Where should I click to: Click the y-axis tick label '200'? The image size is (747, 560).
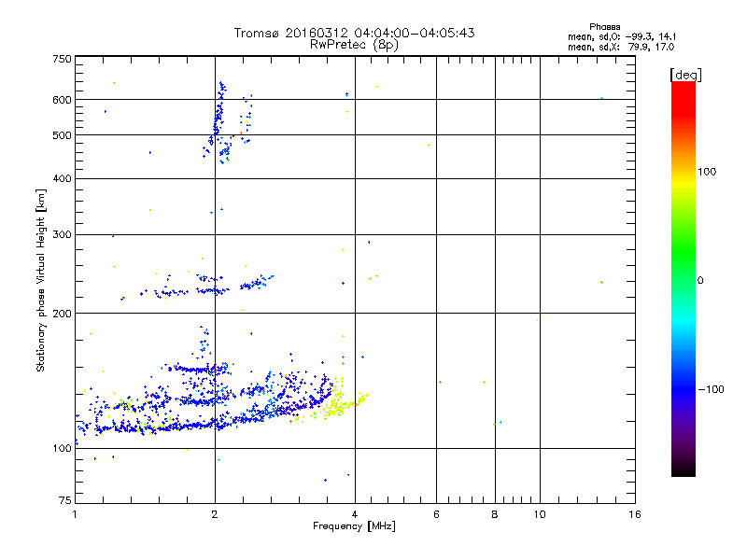pos(62,314)
